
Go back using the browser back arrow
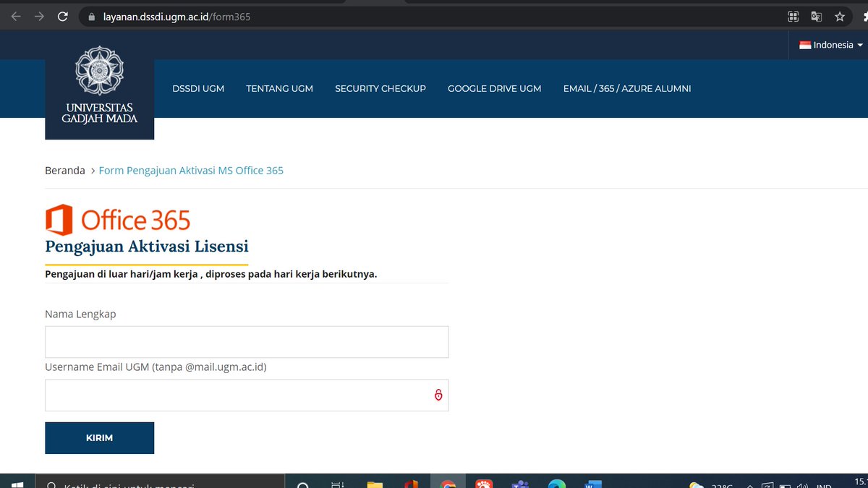pyautogui.click(x=16, y=16)
